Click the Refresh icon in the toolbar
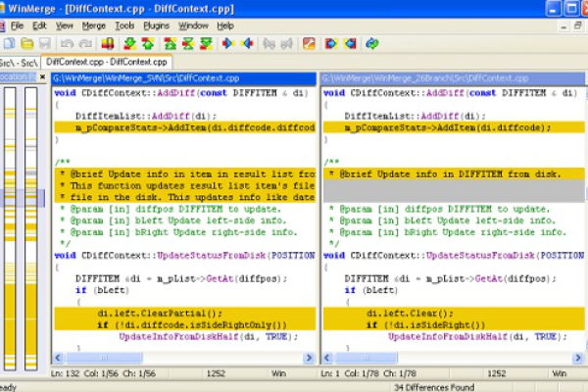 pyautogui.click(x=372, y=44)
